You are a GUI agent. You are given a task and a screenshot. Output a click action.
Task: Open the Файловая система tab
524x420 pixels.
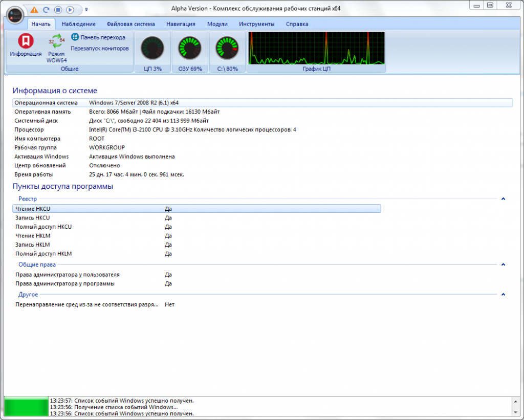click(130, 24)
